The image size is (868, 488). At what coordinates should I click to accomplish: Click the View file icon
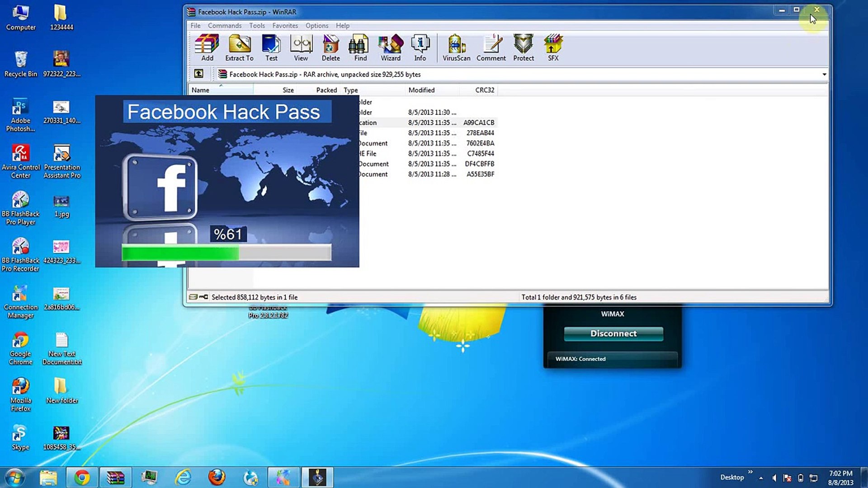(301, 47)
